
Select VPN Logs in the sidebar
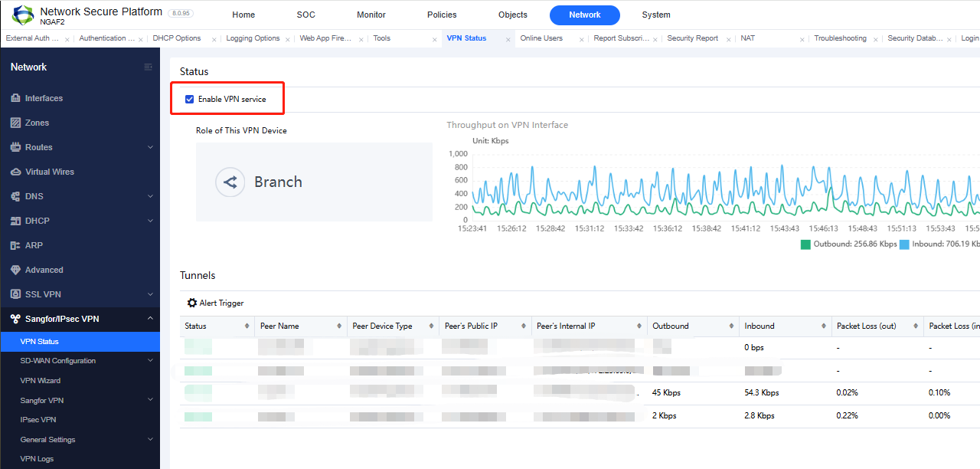click(37, 458)
